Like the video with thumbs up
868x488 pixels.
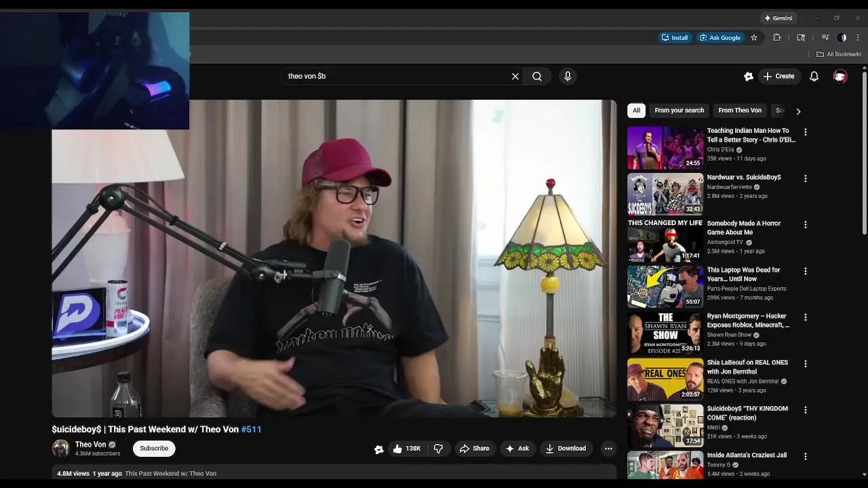point(406,449)
